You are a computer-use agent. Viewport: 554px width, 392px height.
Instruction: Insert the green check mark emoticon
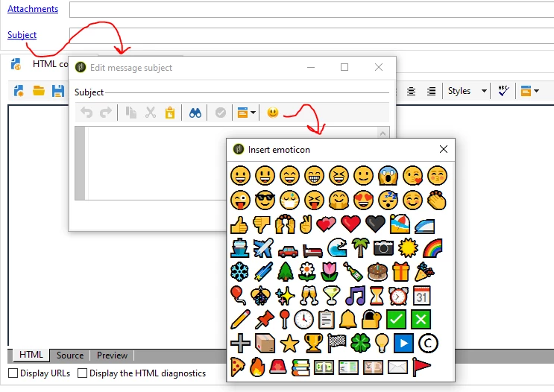(x=396, y=319)
